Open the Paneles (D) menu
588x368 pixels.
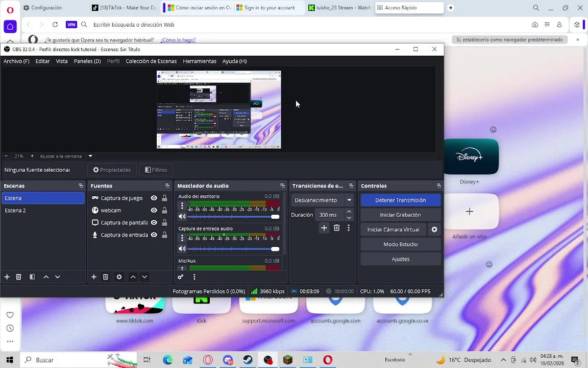(x=87, y=61)
